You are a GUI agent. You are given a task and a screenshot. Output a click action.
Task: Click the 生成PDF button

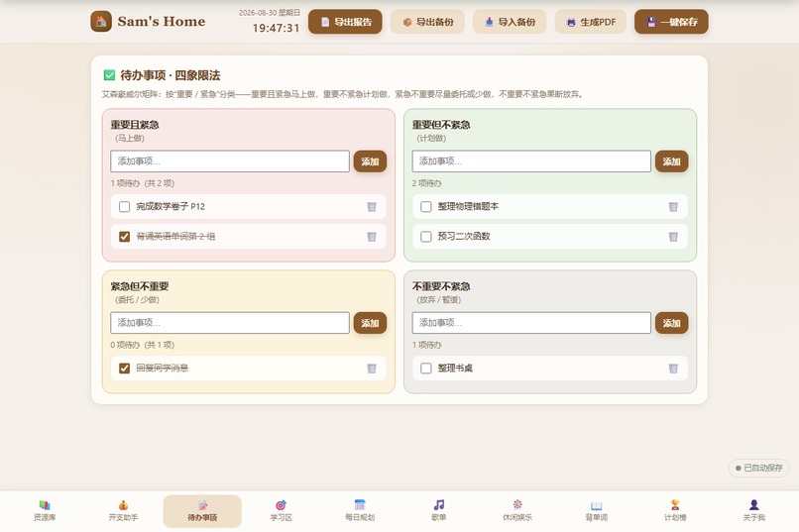click(x=591, y=22)
